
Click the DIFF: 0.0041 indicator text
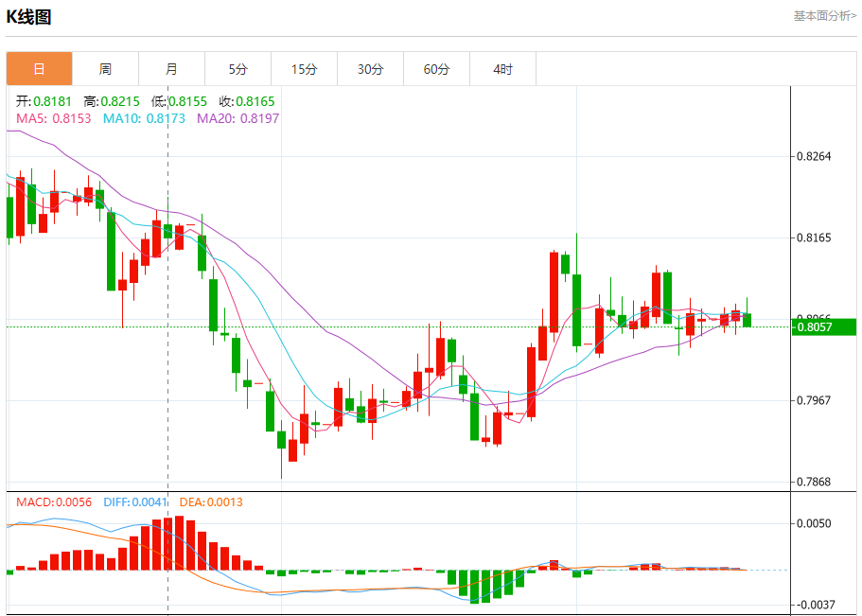(x=135, y=502)
